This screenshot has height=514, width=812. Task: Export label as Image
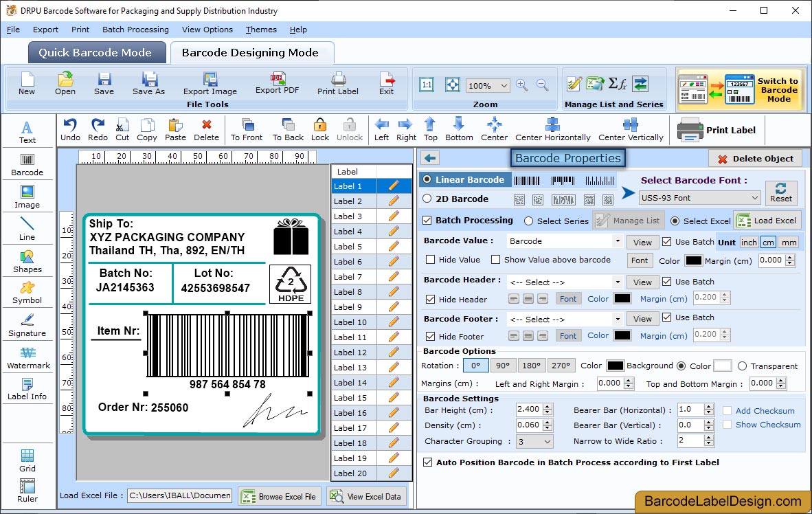pos(210,84)
